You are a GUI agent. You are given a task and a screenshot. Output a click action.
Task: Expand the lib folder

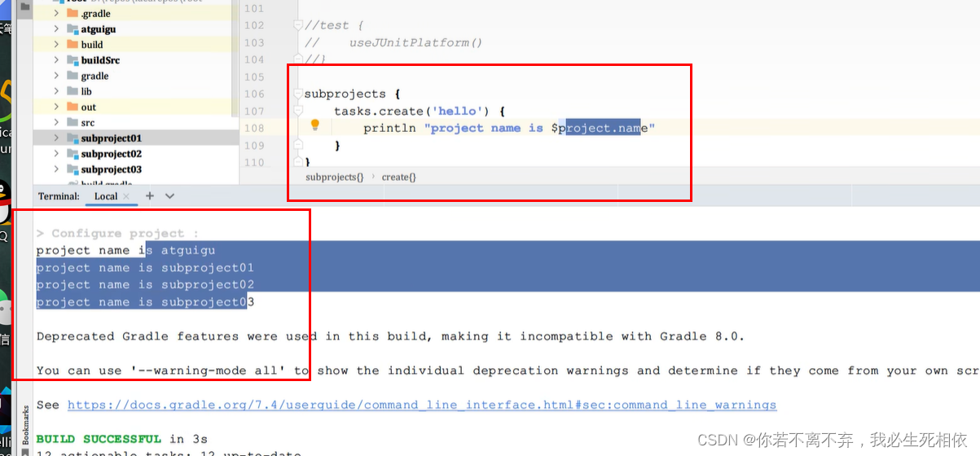point(56,91)
